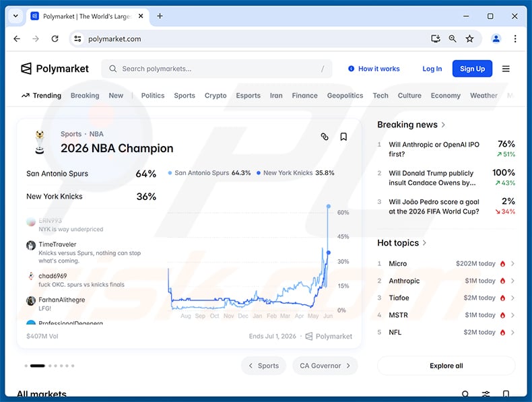Click fire icon on Micro topic row
The width and height of the screenshot is (532, 402).
click(x=503, y=263)
